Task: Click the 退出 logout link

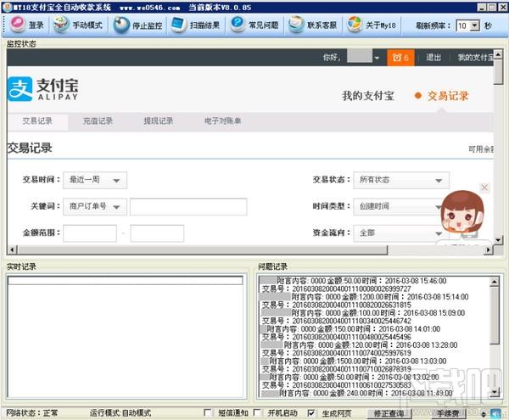Action: point(433,58)
